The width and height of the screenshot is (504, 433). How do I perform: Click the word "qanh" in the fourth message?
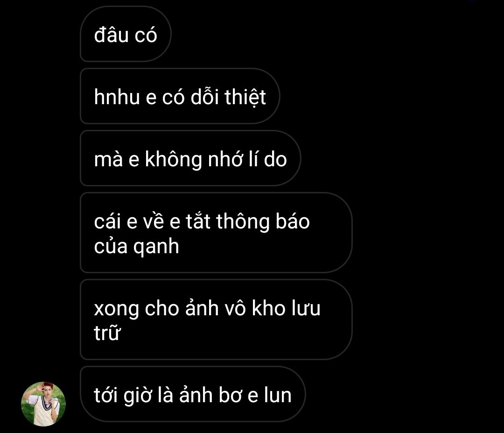156,247
